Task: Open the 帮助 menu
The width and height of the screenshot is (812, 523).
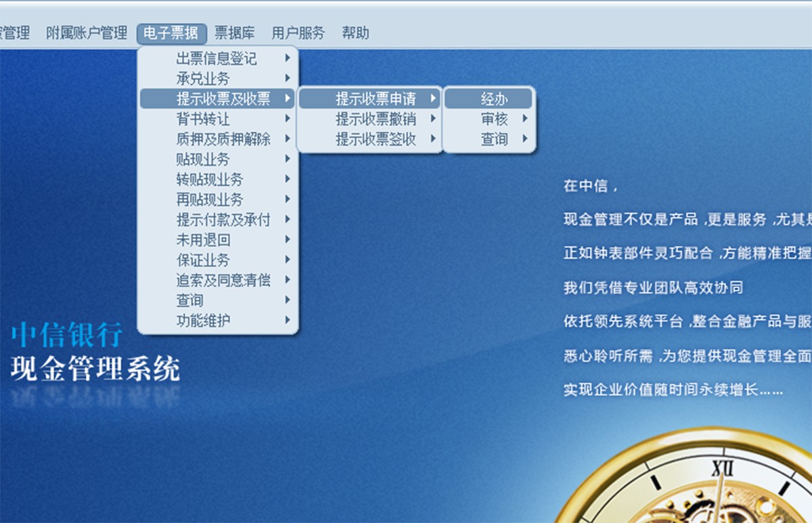Action: coord(356,32)
